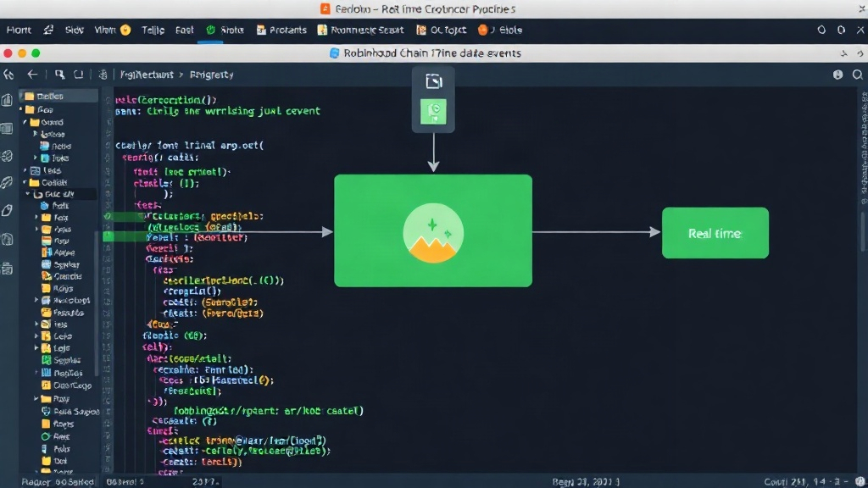
Task: Open the bottom icon in the left activity bar
Action: click(7, 269)
